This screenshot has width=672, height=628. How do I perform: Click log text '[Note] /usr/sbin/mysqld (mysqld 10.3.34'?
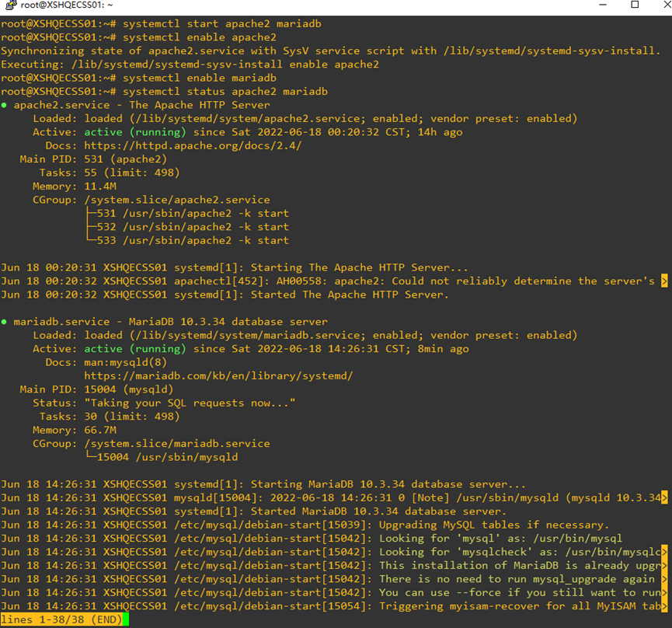[x=536, y=497]
